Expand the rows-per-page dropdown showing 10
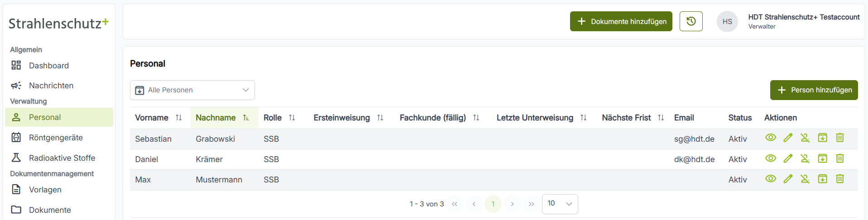The width and height of the screenshot is (868, 220). pyautogui.click(x=560, y=204)
